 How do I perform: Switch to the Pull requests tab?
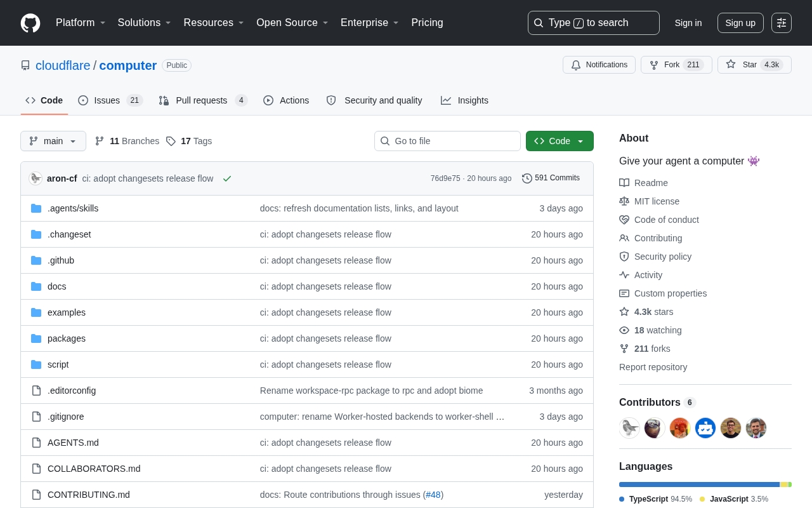pos(203,100)
